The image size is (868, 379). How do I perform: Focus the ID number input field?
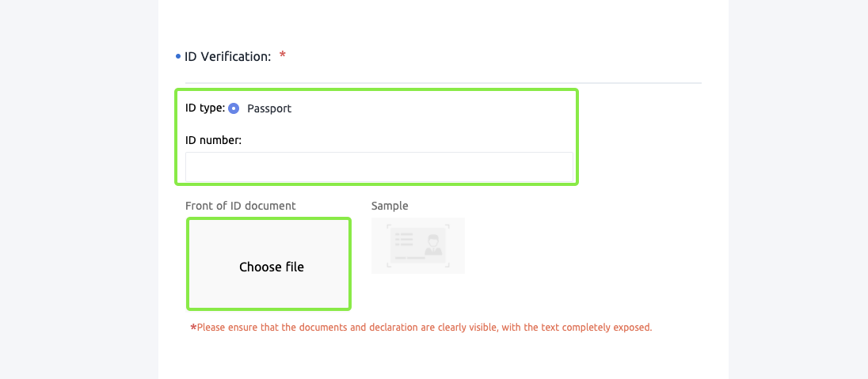point(379,167)
